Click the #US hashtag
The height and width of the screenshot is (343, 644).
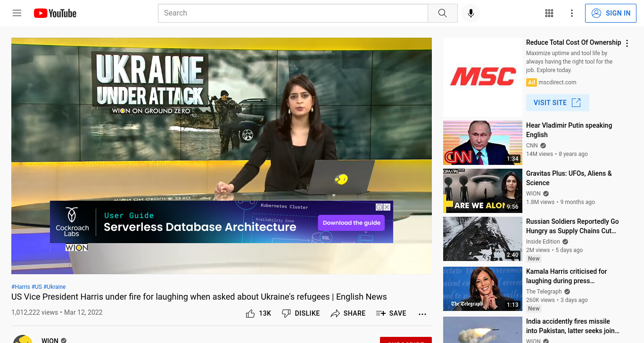tap(37, 287)
